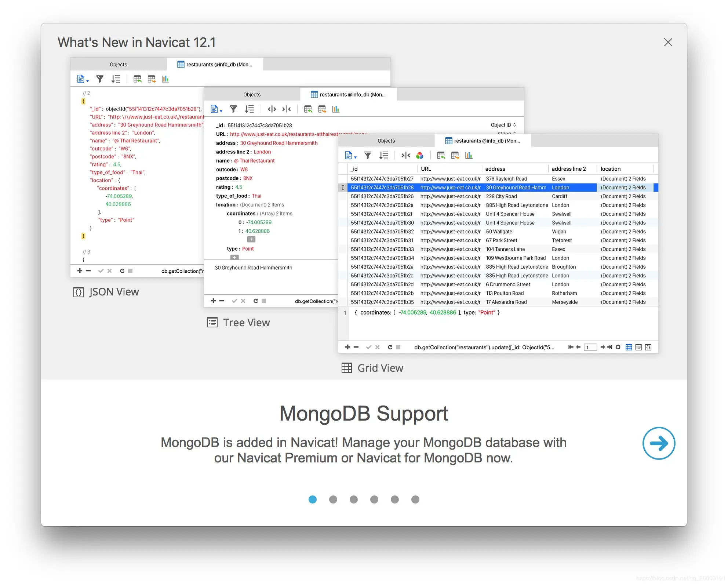Select the last page indicator dot

point(415,499)
